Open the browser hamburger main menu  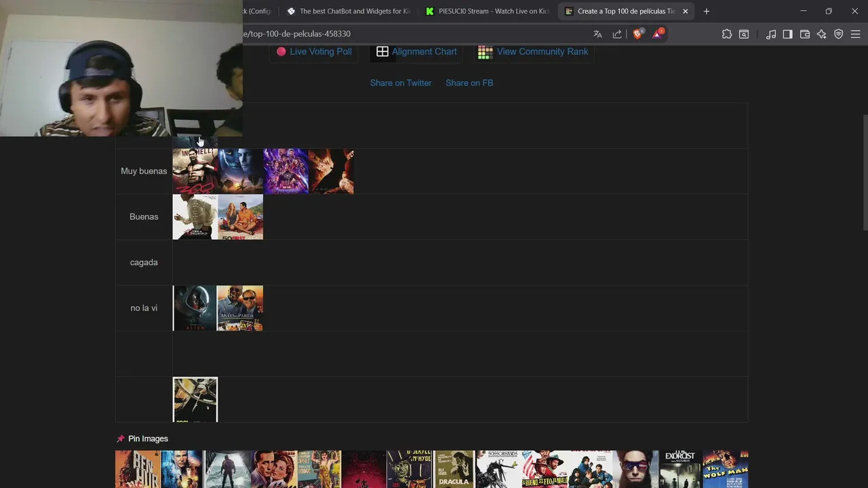pos(856,34)
